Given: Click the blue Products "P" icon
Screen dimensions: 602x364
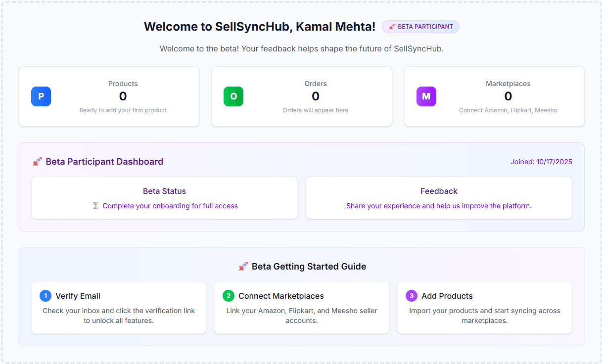Looking at the screenshot, I should (41, 96).
